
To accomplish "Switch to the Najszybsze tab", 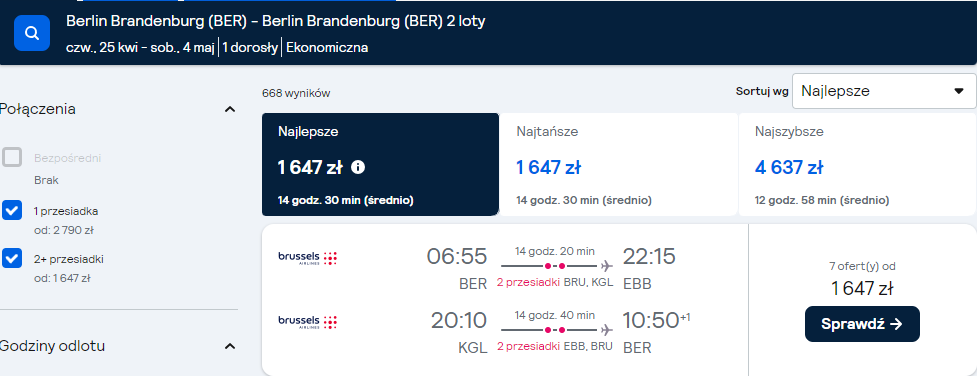I will click(857, 165).
